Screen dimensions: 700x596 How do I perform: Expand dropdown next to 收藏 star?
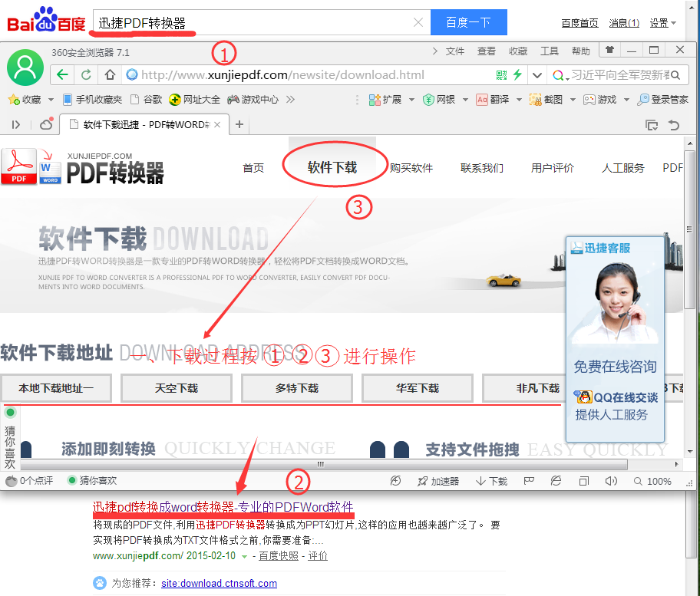pos(51,100)
